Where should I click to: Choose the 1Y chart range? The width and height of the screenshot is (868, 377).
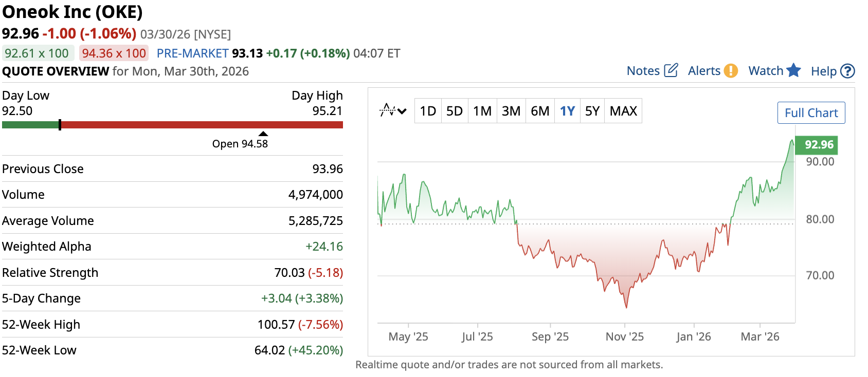pyautogui.click(x=567, y=111)
